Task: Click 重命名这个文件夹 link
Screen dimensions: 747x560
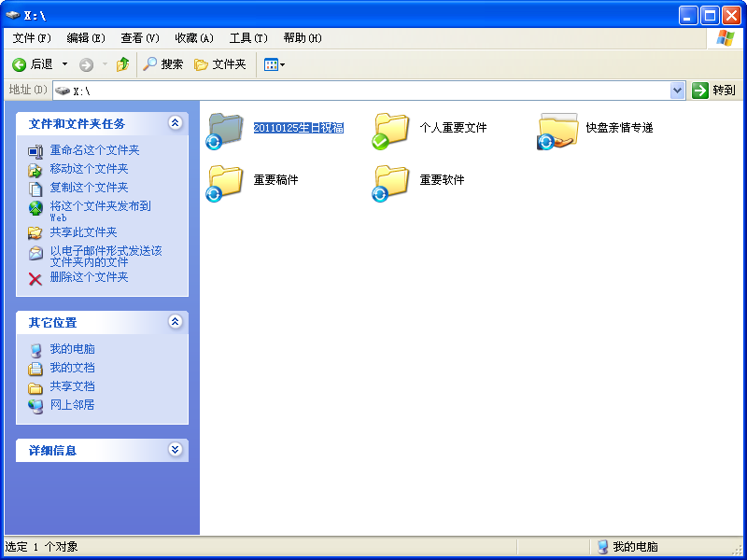Action: point(95,150)
